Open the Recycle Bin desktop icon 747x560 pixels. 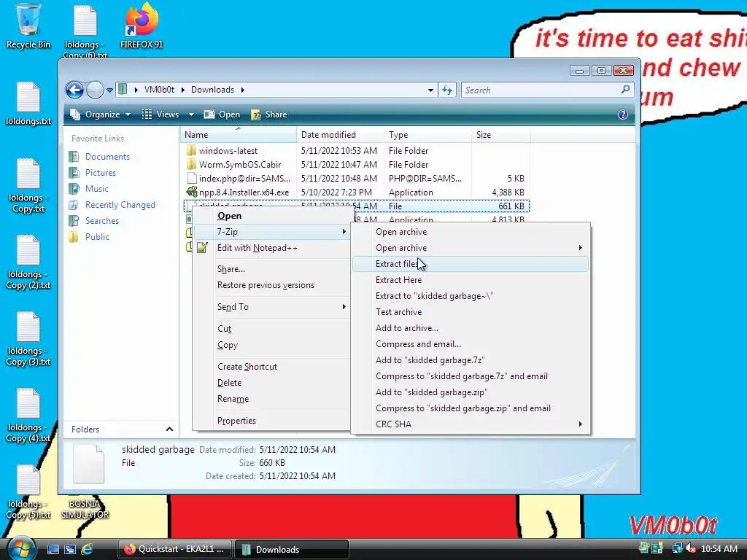pos(28,26)
